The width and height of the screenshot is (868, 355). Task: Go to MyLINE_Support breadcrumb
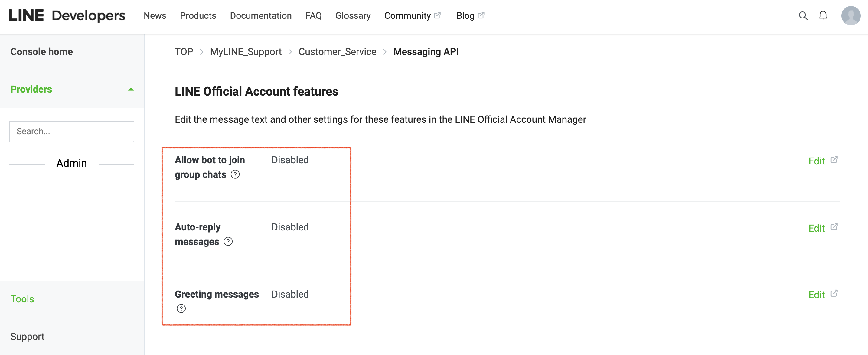pyautogui.click(x=245, y=52)
